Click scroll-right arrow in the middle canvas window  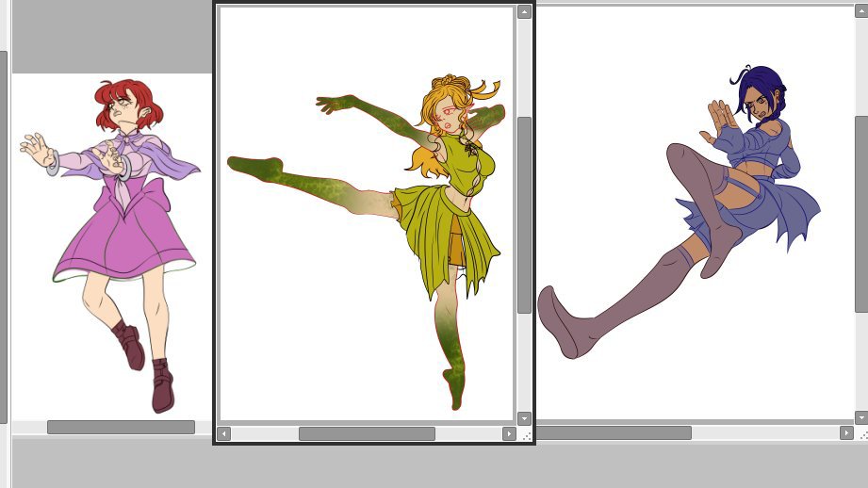[x=509, y=433]
